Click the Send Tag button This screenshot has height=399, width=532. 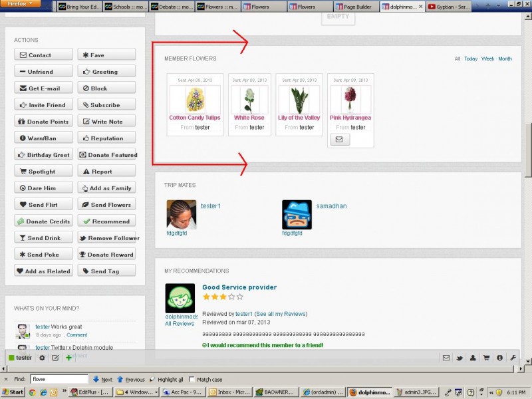(106, 271)
